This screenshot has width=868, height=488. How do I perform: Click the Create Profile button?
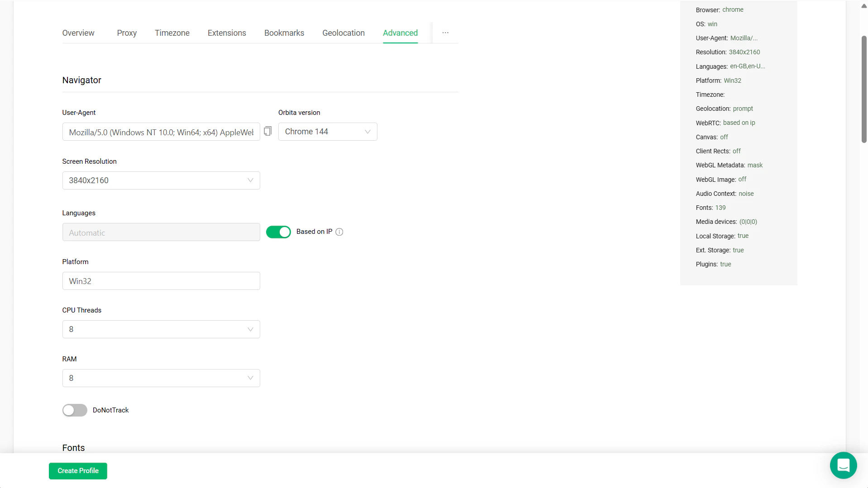(x=77, y=470)
